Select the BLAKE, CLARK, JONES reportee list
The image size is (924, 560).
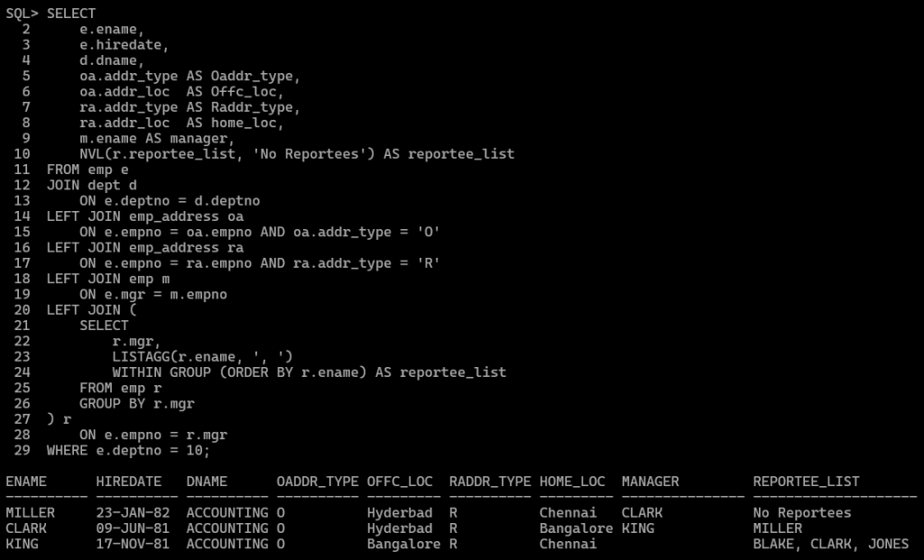tap(831, 544)
